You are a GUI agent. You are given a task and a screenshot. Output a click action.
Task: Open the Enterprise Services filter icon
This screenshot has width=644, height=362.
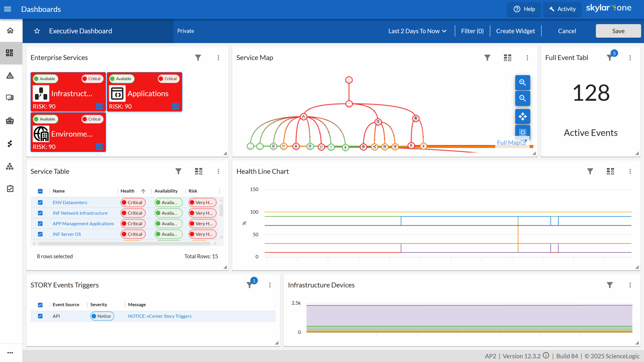point(198,58)
